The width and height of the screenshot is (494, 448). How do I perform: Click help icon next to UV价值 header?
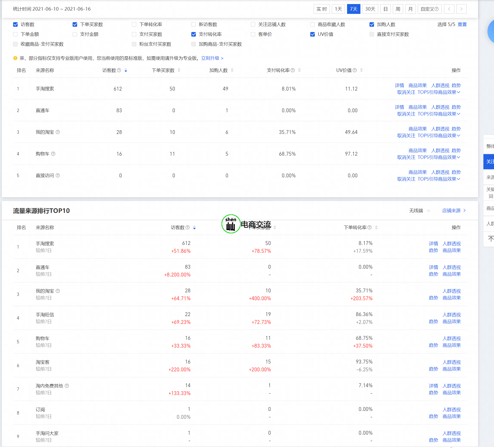[355, 70]
